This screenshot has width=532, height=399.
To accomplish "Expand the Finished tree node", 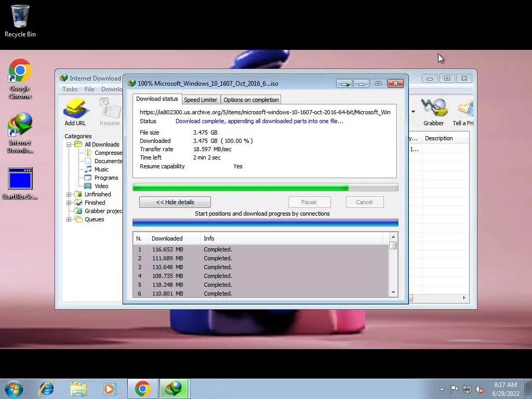I will [x=69, y=203].
